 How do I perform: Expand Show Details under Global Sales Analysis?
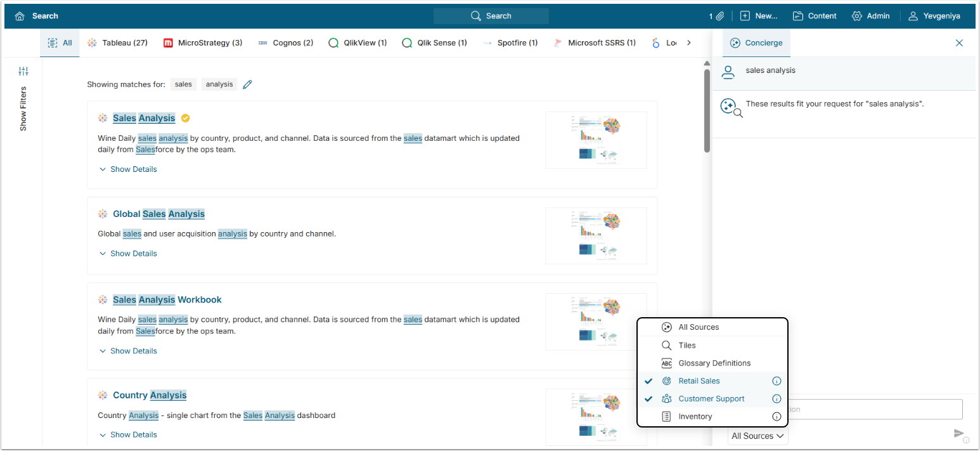point(128,254)
